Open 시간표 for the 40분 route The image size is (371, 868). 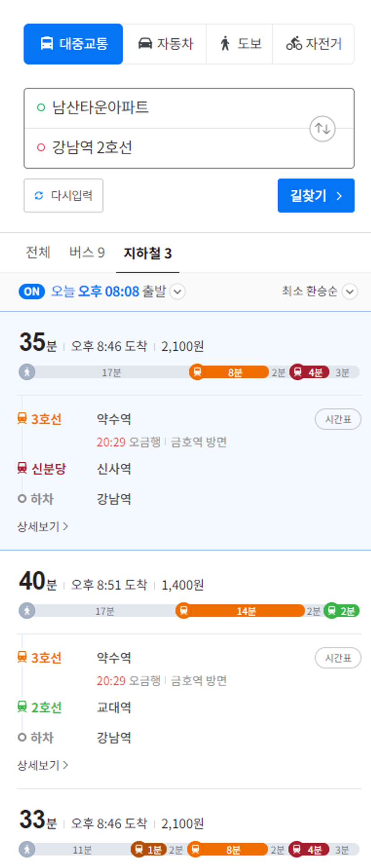(338, 658)
